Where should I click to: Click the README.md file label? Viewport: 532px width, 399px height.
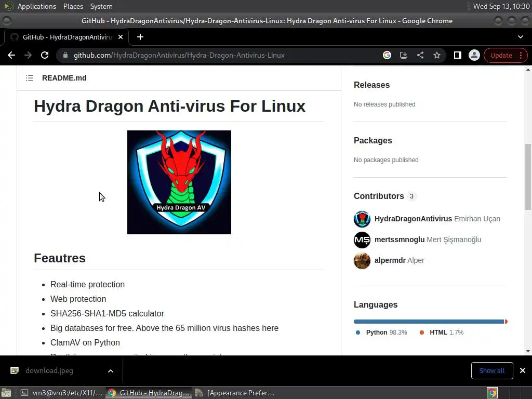(64, 78)
